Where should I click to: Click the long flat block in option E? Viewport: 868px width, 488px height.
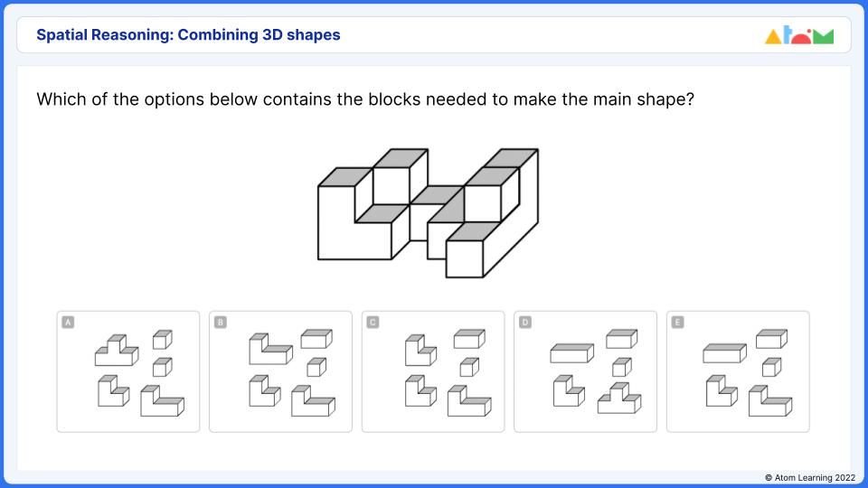click(724, 353)
